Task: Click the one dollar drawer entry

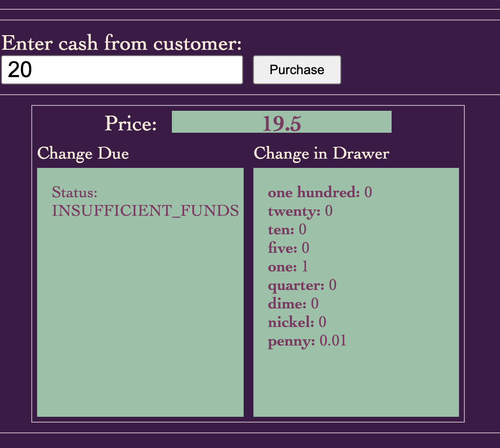Action: tap(288, 266)
